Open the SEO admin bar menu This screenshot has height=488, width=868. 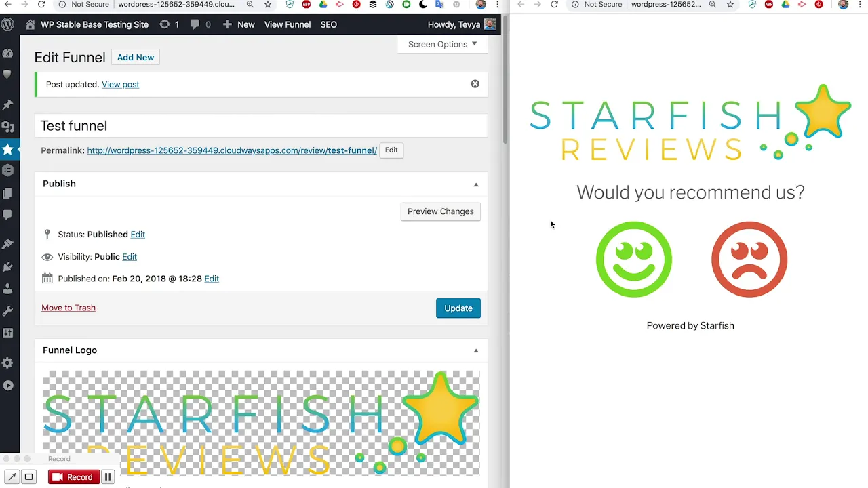point(328,24)
